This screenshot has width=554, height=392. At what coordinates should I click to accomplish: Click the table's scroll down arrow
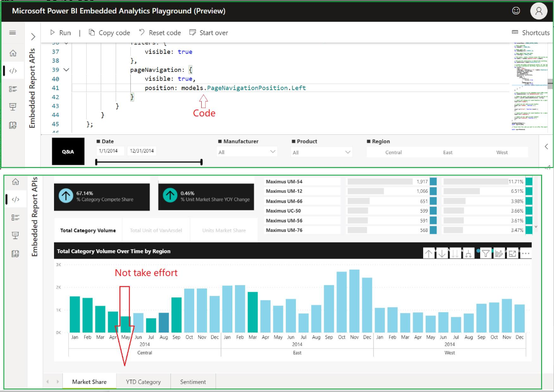[x=536, y=226]
